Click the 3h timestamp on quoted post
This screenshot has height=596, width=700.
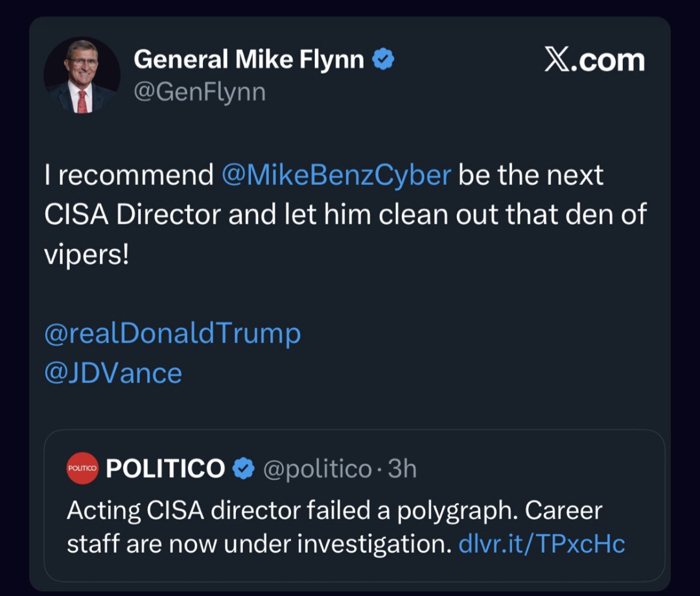pyautogui.click(x=402, y=468)
